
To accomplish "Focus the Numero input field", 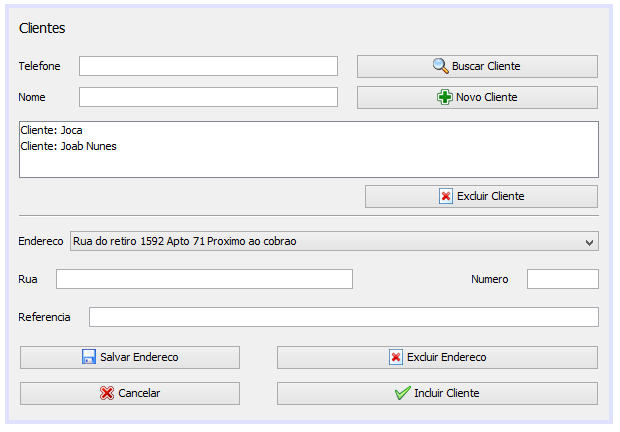I will [x=563, y=279].
